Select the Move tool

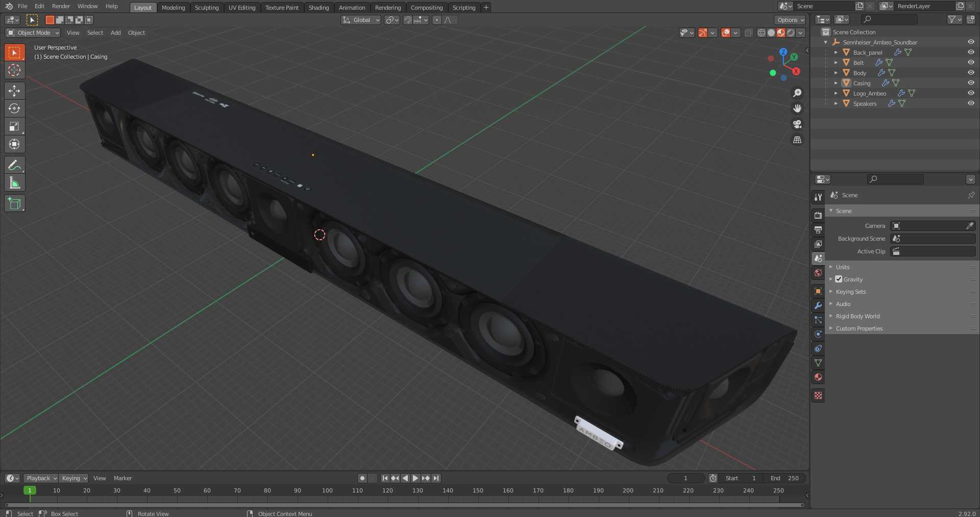pos(14,90)
